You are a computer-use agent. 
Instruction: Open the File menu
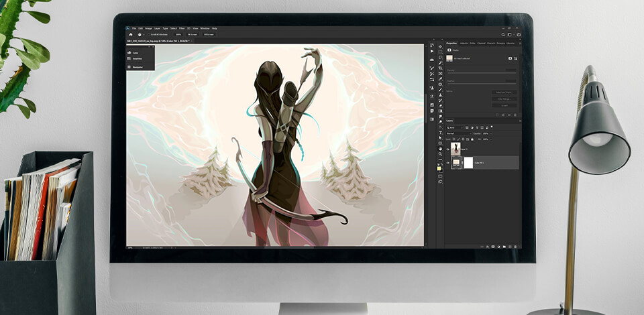click(x=134, y=28)
